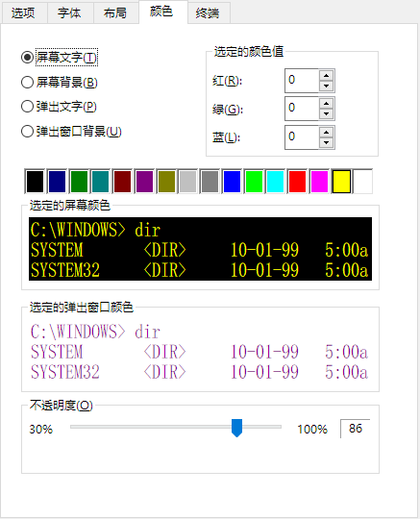The image size is (420, 519).
Task: Open the 终端 tab
Action: (x=208, y=12)
